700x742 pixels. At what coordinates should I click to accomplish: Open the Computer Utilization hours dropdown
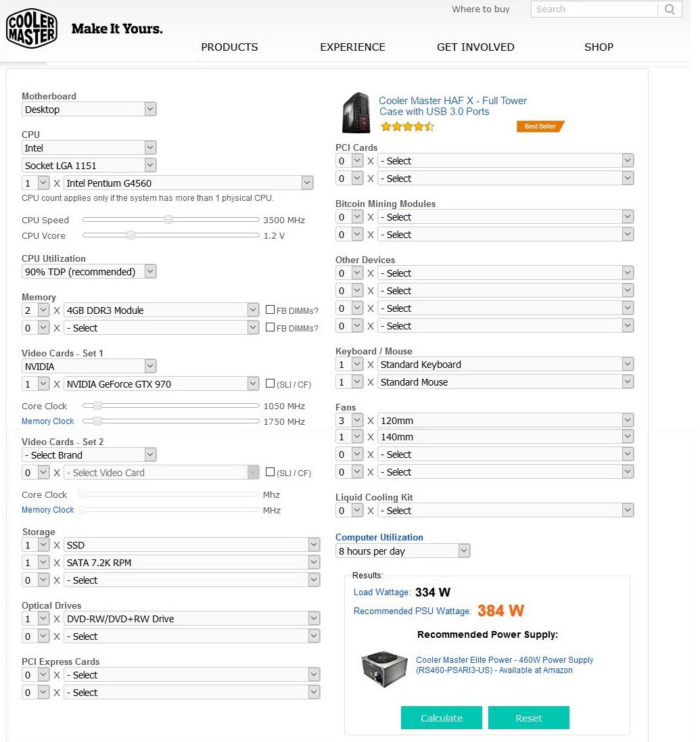pyautogui.click(x=402, y=551)
